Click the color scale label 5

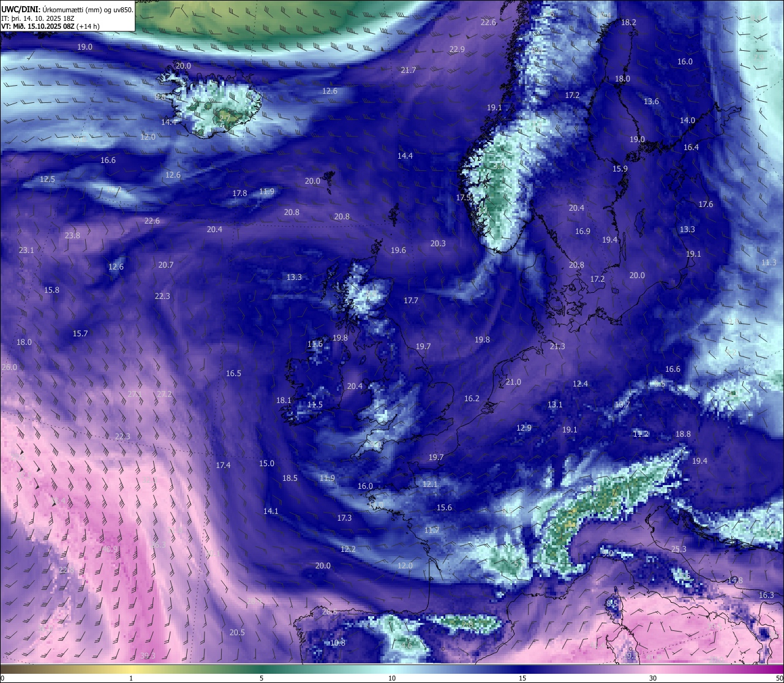point(262,678)
